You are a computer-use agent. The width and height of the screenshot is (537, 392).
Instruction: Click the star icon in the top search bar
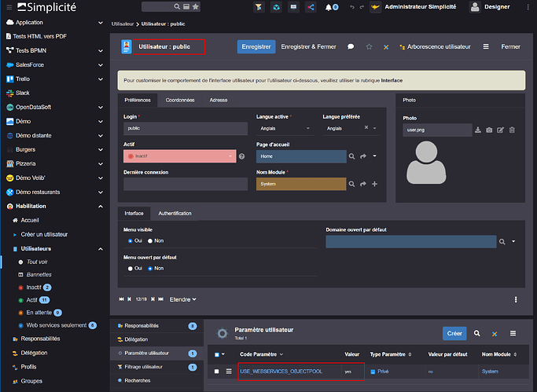pyautogui.click(x=195, y=6)
